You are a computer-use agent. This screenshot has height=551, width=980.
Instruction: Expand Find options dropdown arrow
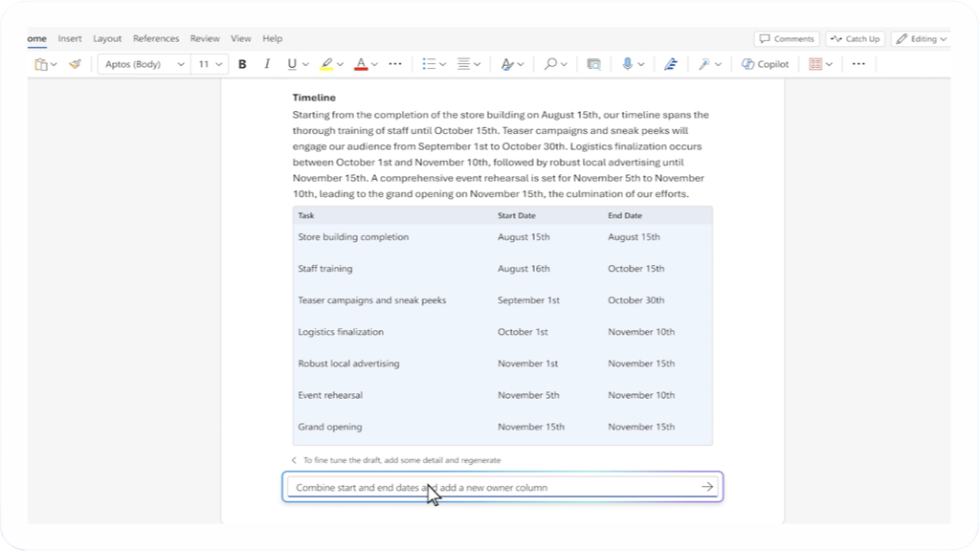point(564,64)
